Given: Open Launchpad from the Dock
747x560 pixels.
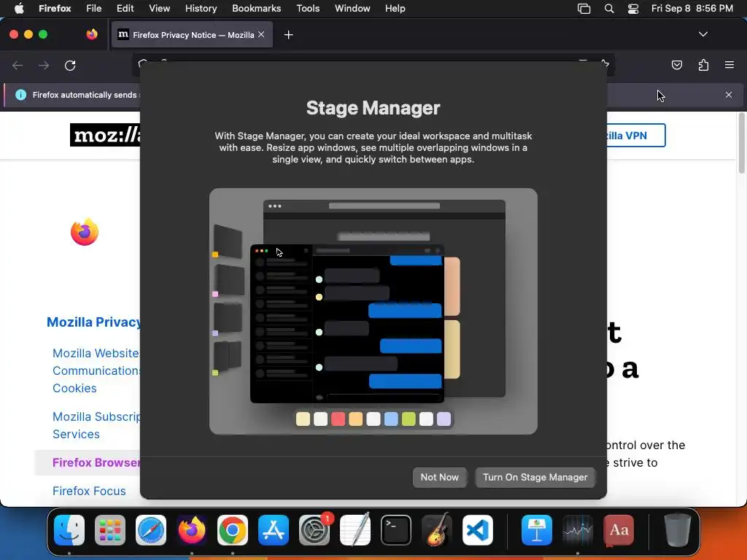Looking at the screenshot, I should click(x=110, y=530).
